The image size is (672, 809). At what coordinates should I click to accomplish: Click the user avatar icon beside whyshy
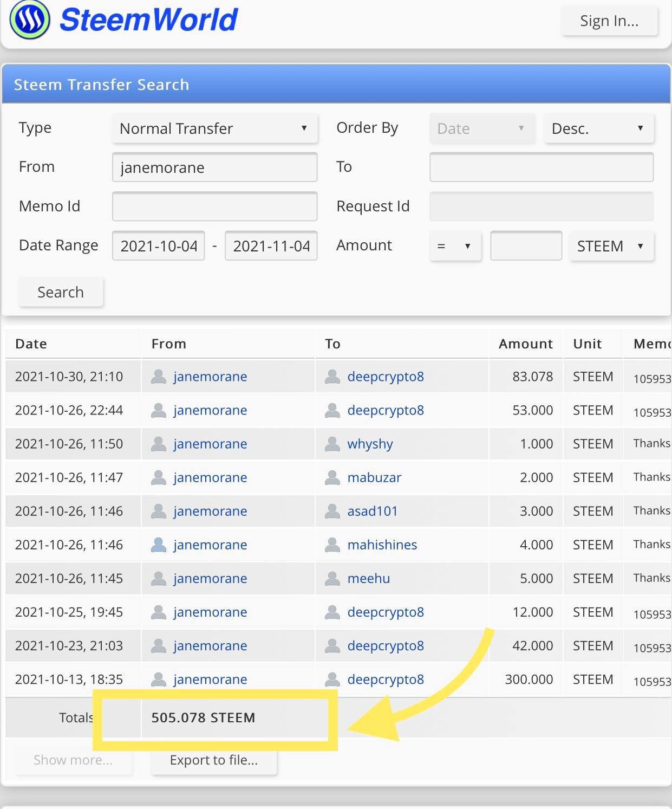point(332,444)
